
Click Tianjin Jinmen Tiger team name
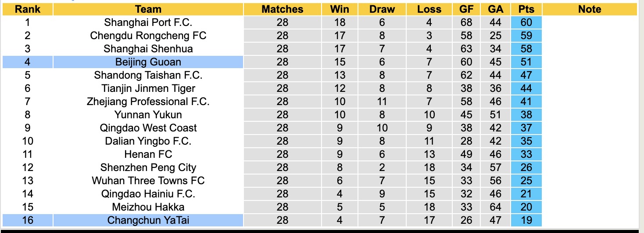(148, 88)
